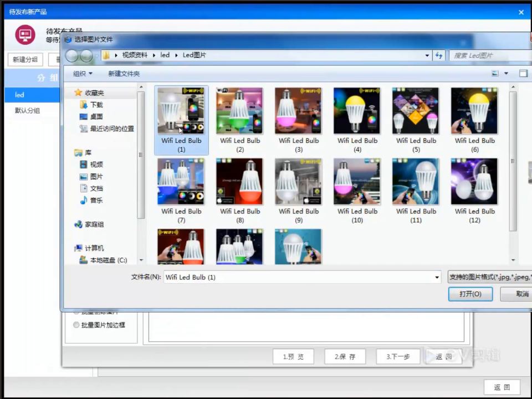The width and height of the screenshot is (532, 399).
Task: Click 新建分组 in the background window
Action: click(x=25, y=60)
